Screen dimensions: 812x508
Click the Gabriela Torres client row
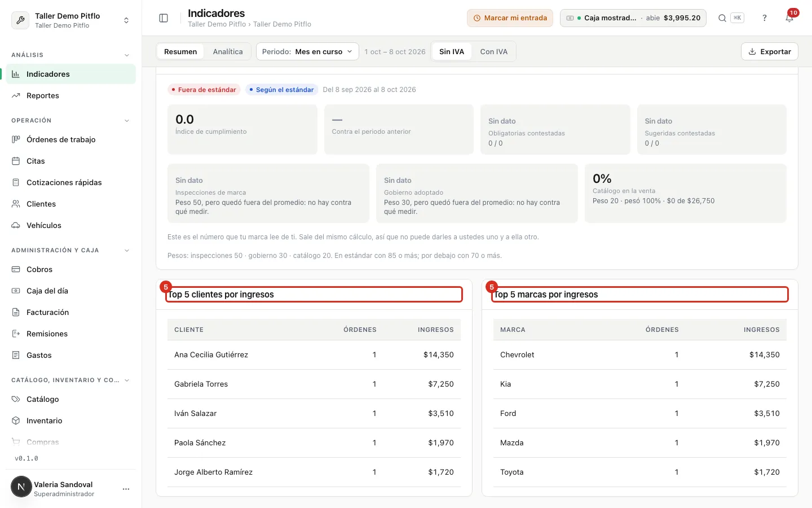click(314, 384)
